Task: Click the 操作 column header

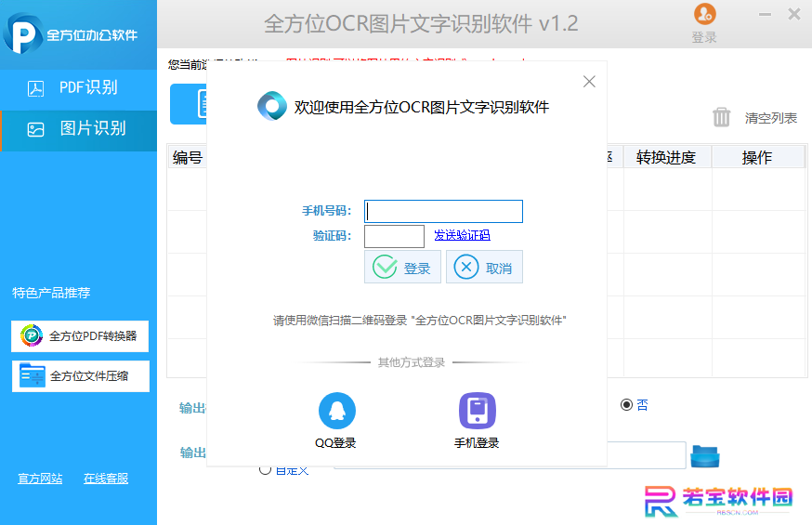Action: click(757, 157)
